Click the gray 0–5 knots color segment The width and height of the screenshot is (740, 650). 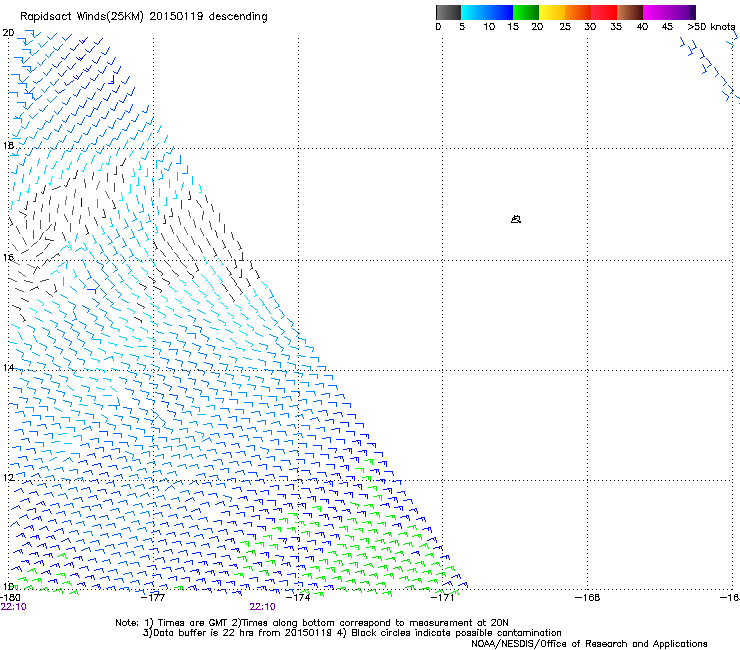tap(448, 12)
